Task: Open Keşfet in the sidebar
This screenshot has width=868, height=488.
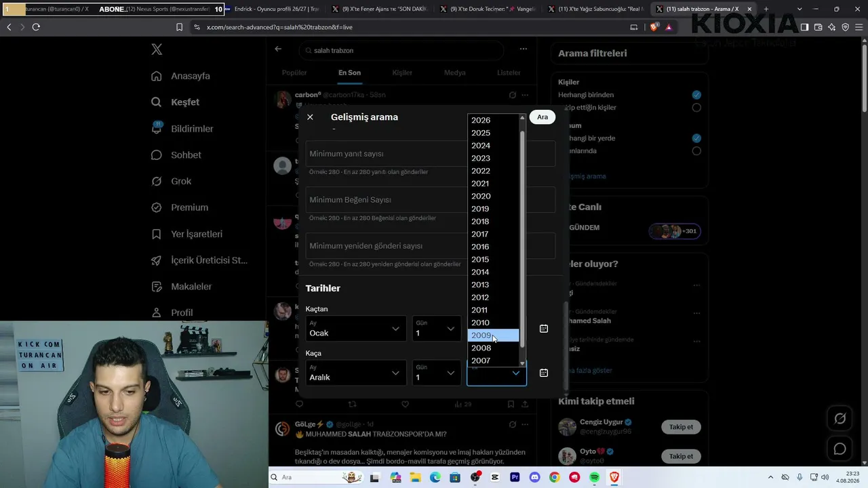Action: pyautogui.click(x=176, y=102)
